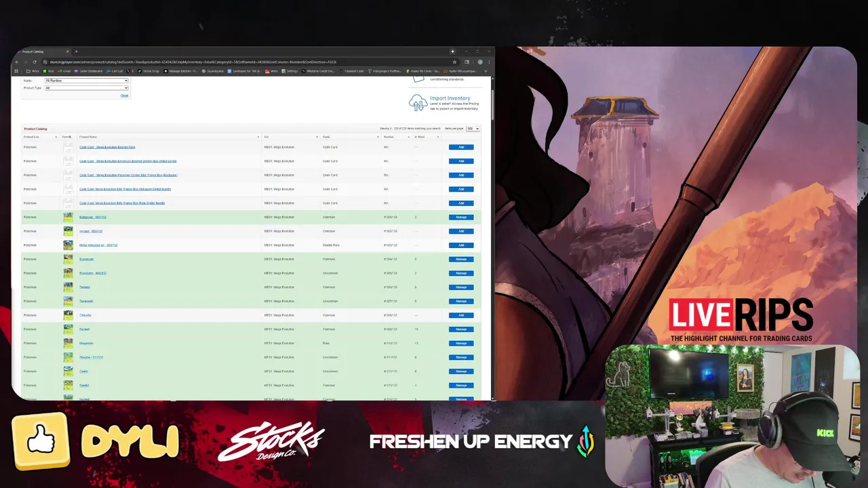Manage the Meganium listing
868x488 pixels.
(x=461, y=343)
